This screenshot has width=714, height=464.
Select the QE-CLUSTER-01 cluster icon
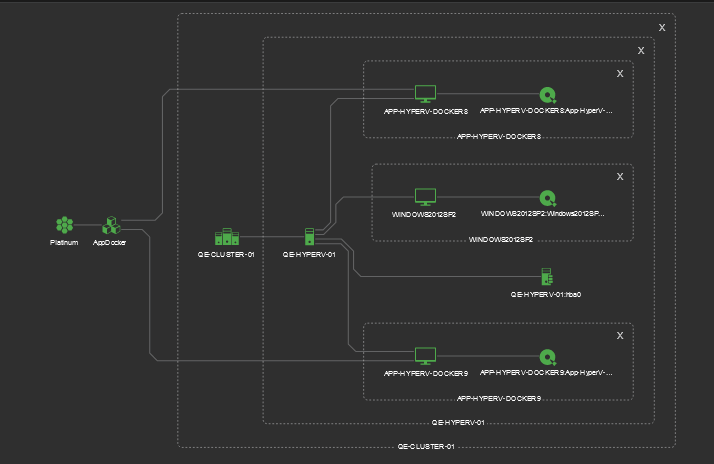[x=227, y=237]
